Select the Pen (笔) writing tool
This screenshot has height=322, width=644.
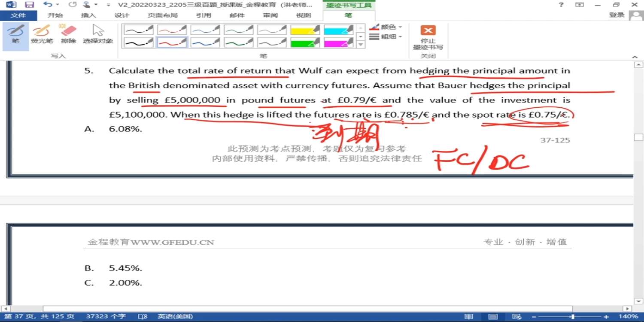(x=16, y=36)
